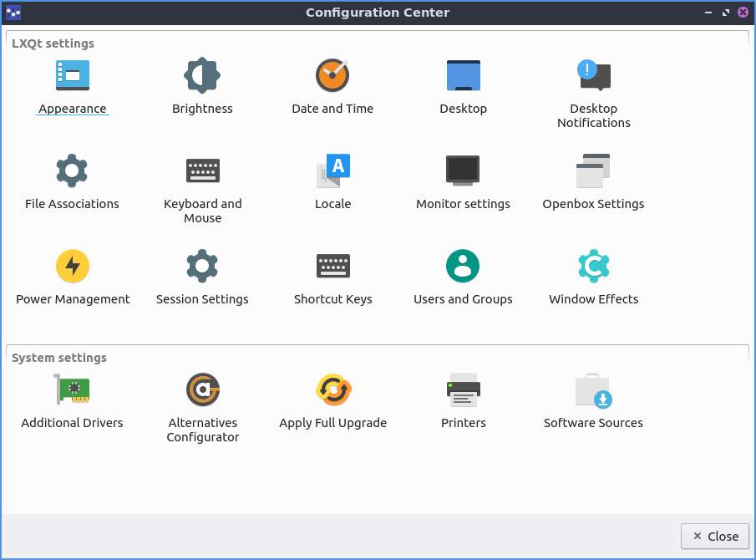Viewport: 756px width, 560px height.
Task: Select Session Settings gear icon
Action: (202, 267)
